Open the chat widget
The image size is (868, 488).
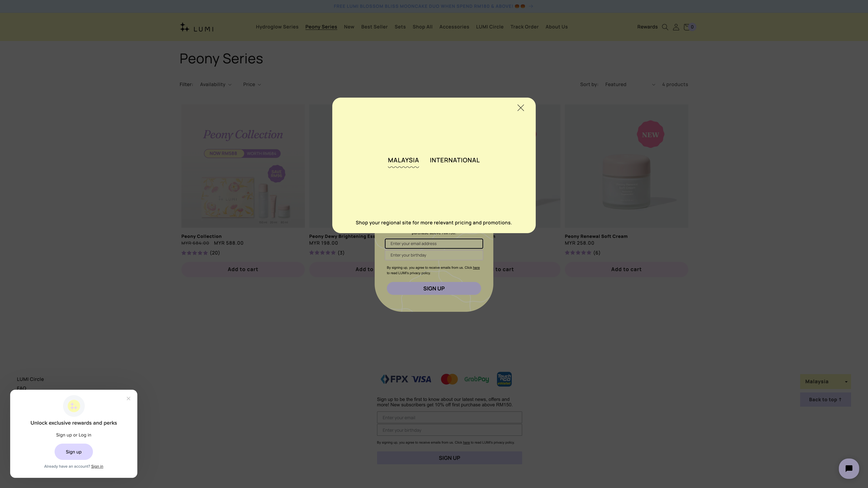(x=849, y=468)
